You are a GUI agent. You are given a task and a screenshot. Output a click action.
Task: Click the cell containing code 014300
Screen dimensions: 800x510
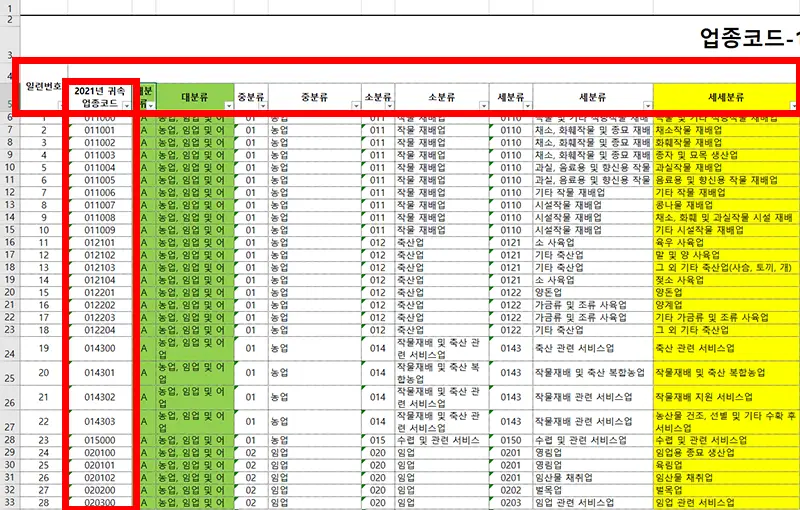click(99, 349)
